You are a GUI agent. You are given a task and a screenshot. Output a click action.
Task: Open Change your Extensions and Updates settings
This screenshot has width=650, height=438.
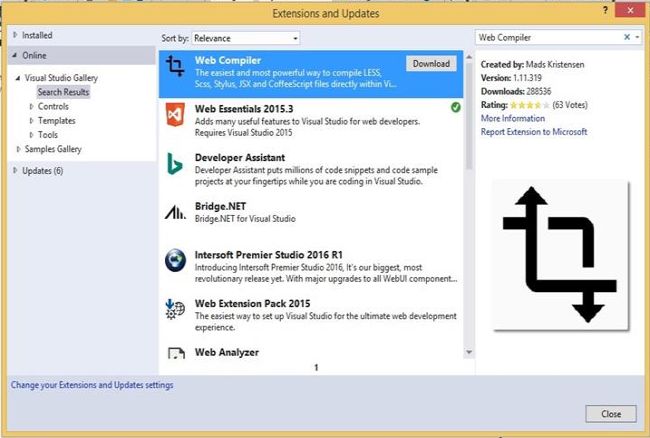(92, 385)
